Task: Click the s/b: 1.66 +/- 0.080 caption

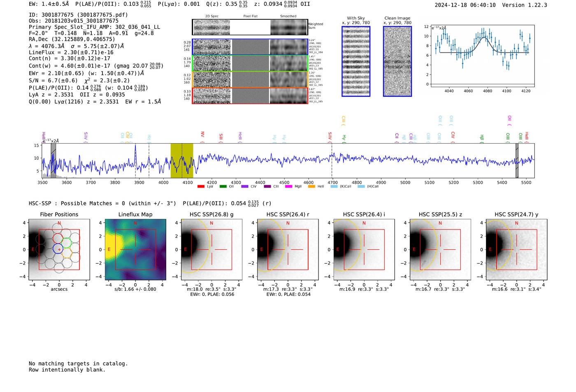Action: click(x=135, y=289)
